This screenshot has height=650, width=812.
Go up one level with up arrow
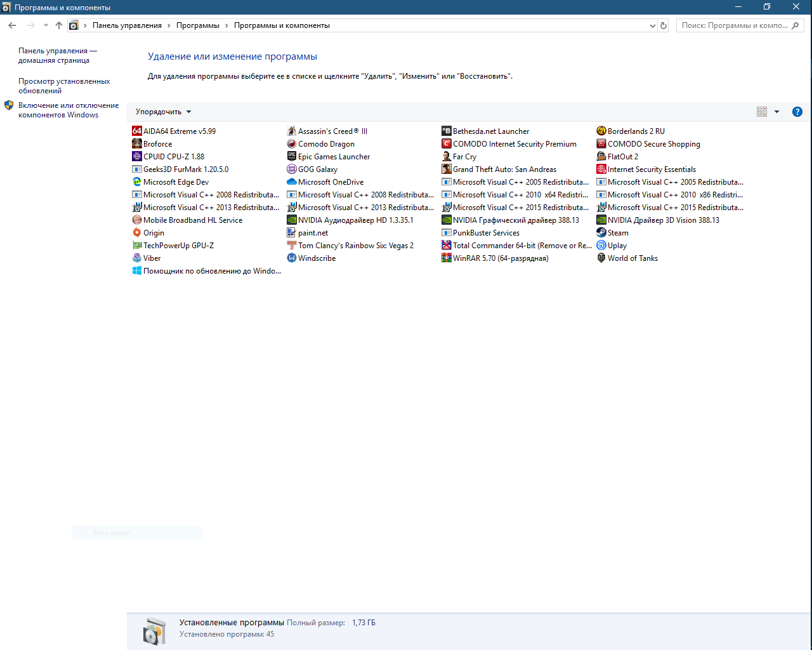pos(59,25)
